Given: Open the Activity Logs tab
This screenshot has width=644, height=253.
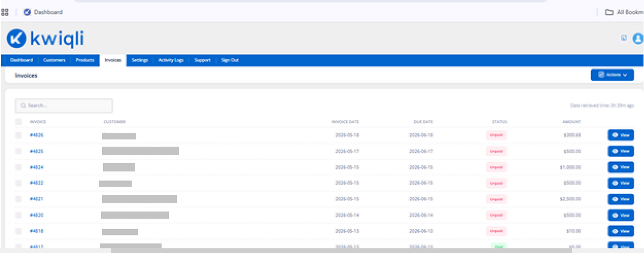Looking at the screenshot, I should (171, 60).
